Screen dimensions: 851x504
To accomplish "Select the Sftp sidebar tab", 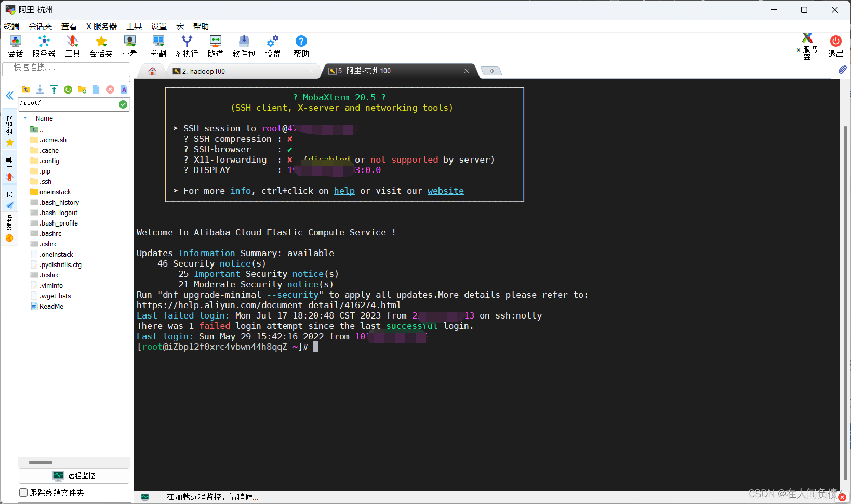I will [x=9, y=229].
